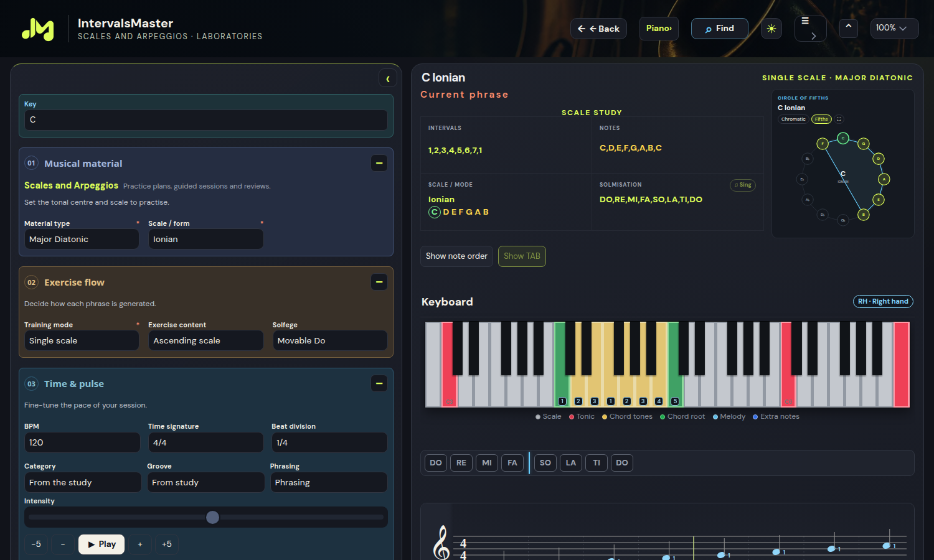Collapse the Musical material section
Image resolution: width=934 pixels, height=560 pixels.
(x=379, y=163)
